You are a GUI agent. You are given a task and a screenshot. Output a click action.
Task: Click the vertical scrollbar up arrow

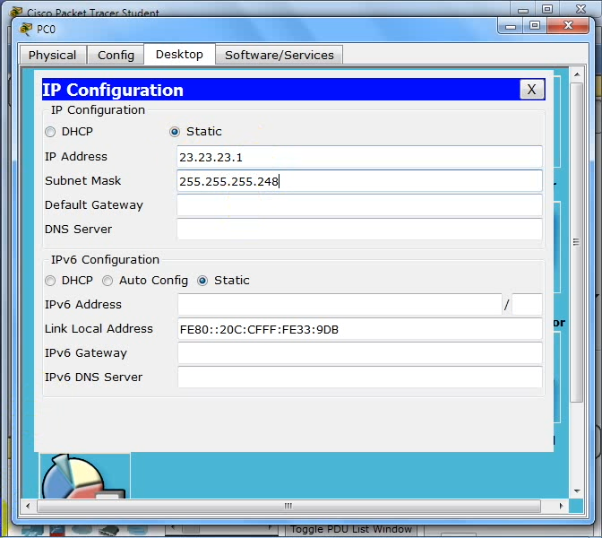577,74
